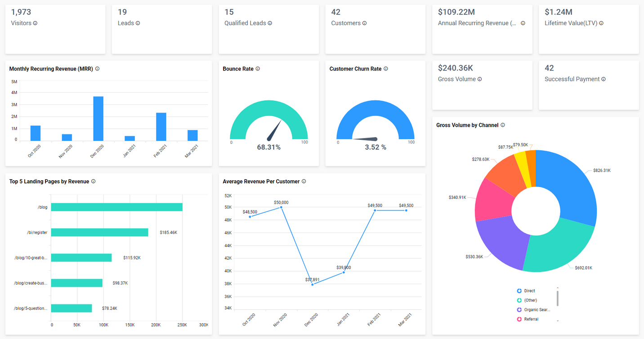Click the Lifetime Value(LTV) info icon

coord(602,23)
